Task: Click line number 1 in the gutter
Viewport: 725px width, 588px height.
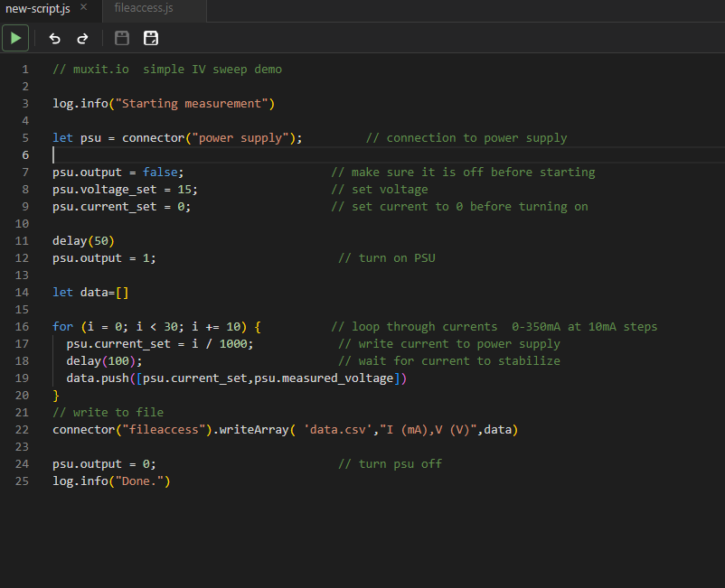Action: tap(25, 70)
